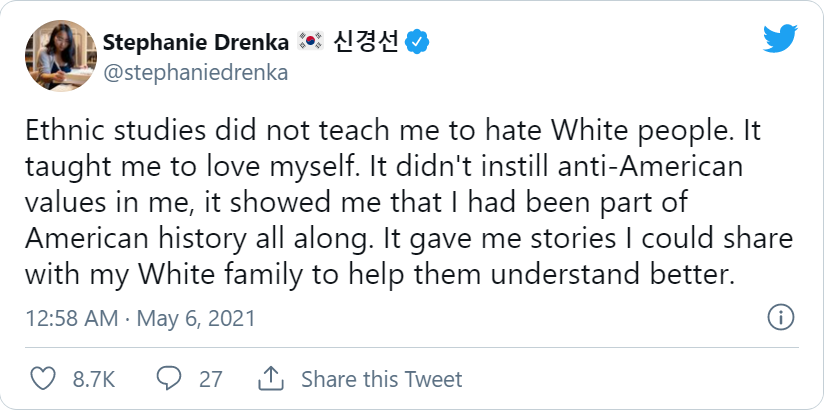Click the tweet line starting 'Ethnic studies'
The height and width of the screenshot is (411, 829).
pos(393,131)
